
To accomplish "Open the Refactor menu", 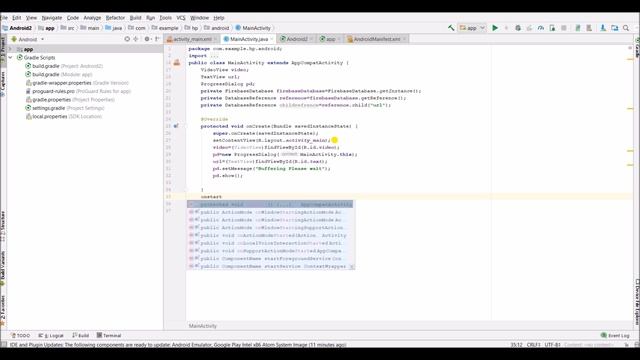I will [x=115, y=18].
